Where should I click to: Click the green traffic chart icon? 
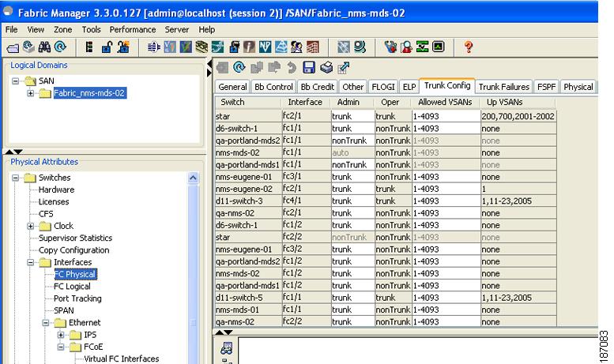coord(422,47)
